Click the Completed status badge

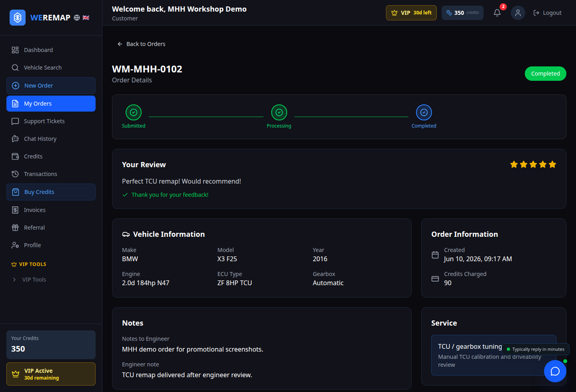point(545,74)
